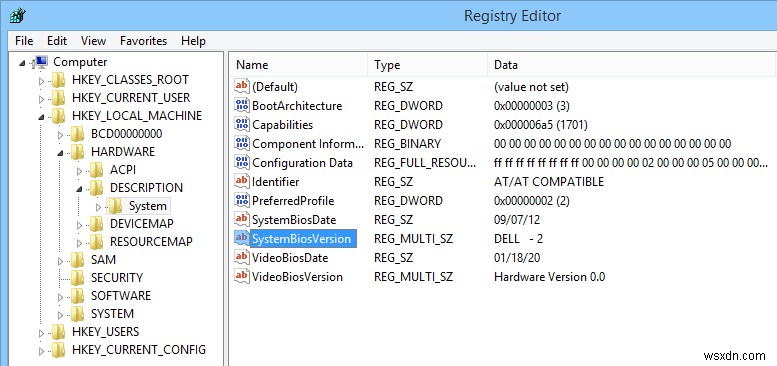Click the Hardware Version 0.0 data cell
The image size is (777, 366).
click(x=550, y=276)
